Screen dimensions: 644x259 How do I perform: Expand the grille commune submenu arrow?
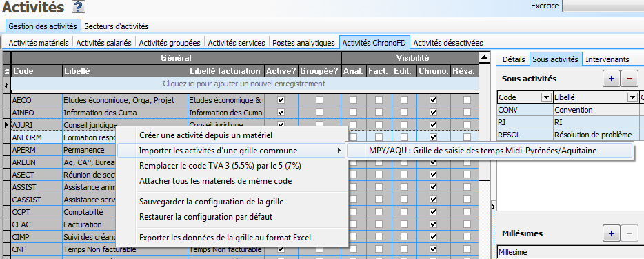point(339,151)
